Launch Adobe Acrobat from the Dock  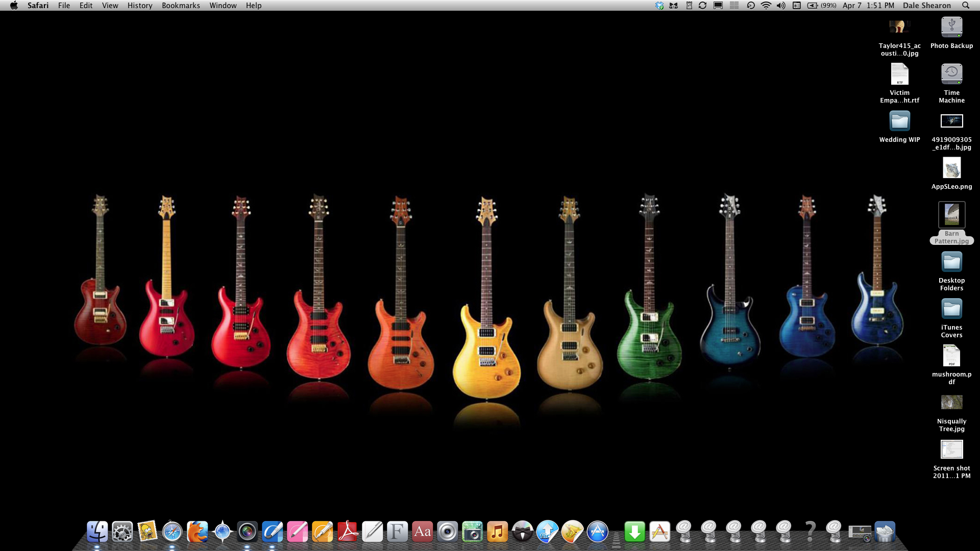pos(347,532)
